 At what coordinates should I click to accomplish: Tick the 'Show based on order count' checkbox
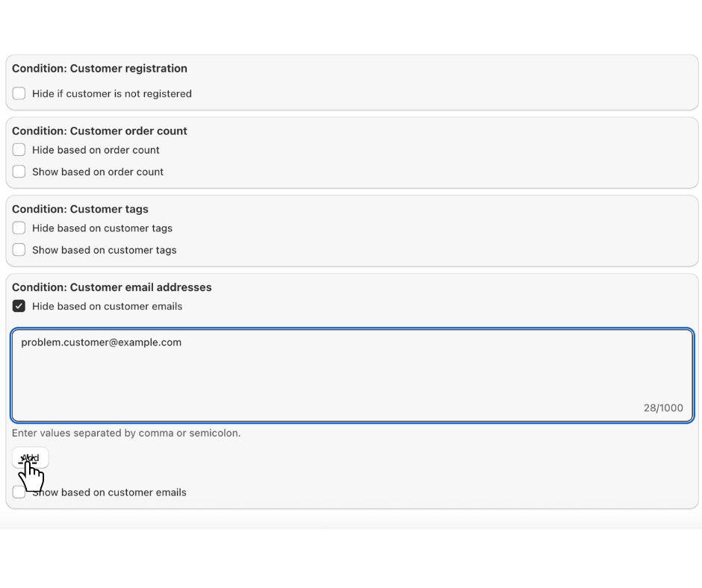click(x=19, y=172)
